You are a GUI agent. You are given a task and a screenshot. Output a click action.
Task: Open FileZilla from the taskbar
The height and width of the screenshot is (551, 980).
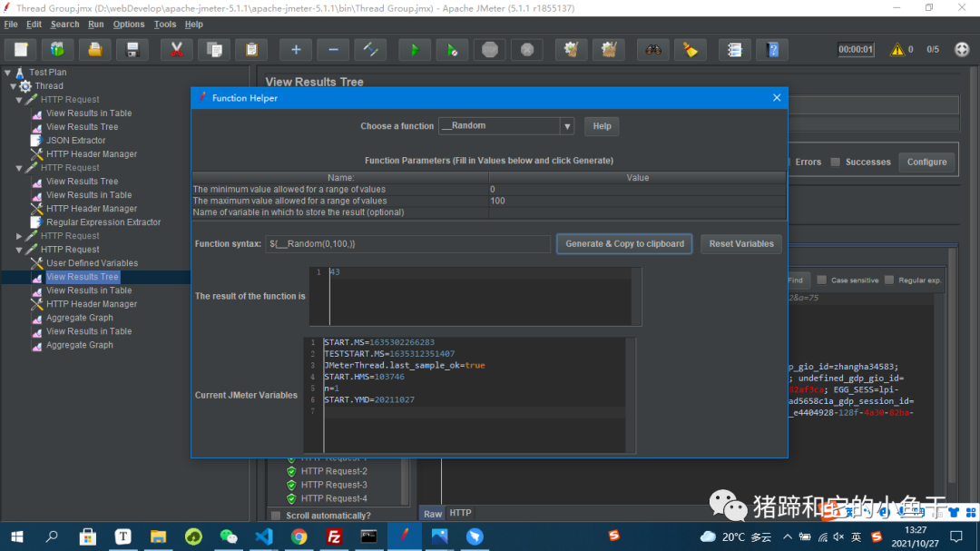[334, 536]
